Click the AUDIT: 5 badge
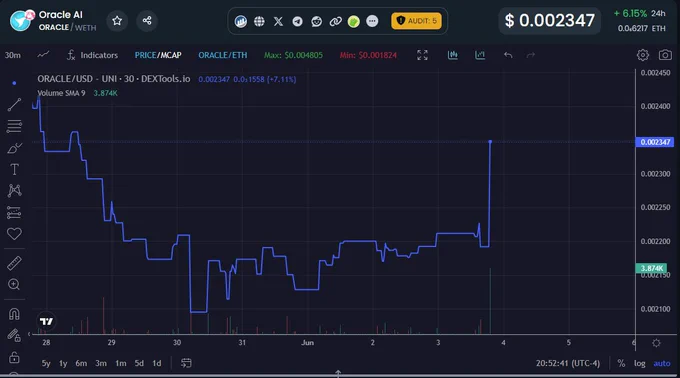680x378 pixels. click(x=416, y=21)
